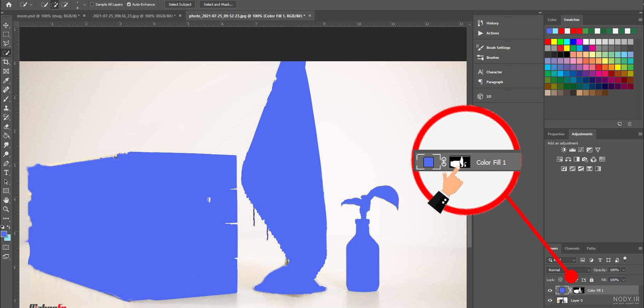Hide the Color Fill 1 layer
Image resolution: width=644 pixels, height=308 pixels.
550,290
